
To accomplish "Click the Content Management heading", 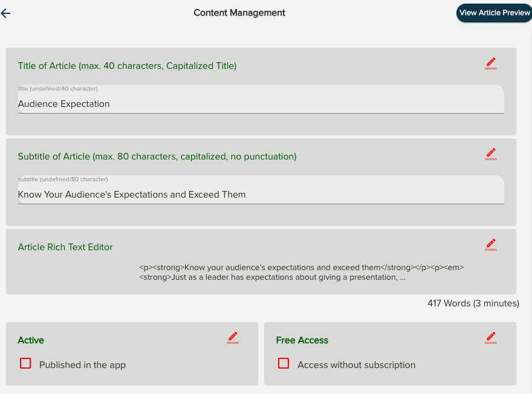I will [x=239, y=13].
